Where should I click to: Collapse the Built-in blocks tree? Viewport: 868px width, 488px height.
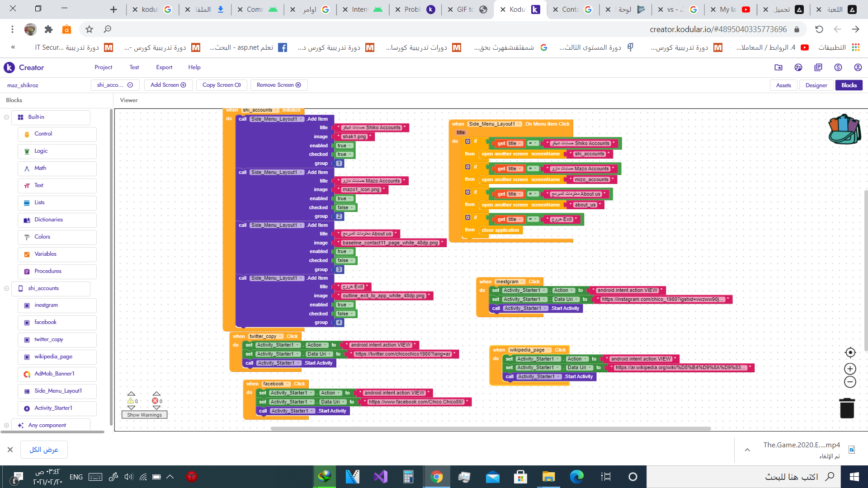(6, 117)
